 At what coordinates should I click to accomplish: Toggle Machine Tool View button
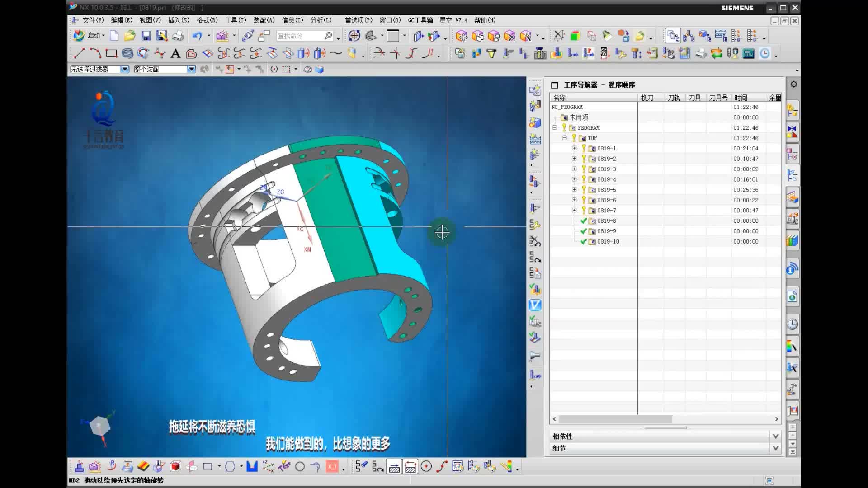(x=689, y=36)
